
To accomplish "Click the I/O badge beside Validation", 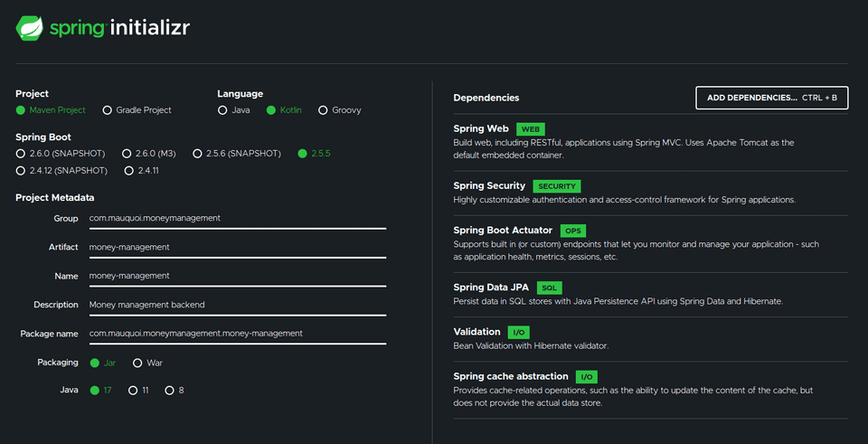I will tap(519, 332).
